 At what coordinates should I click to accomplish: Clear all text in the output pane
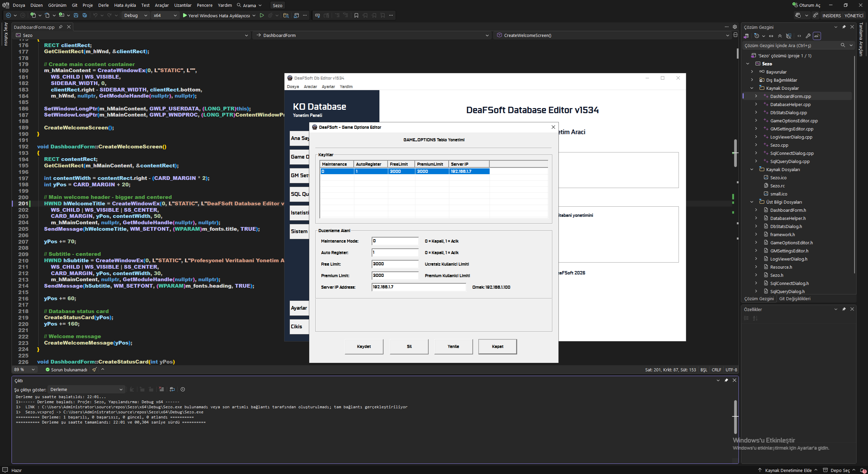tap(161, 389)
